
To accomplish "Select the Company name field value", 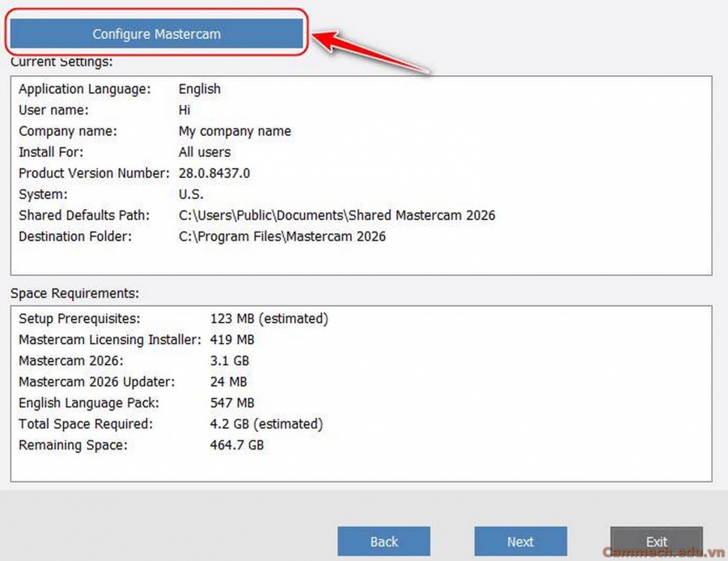I will coord(235,131).
